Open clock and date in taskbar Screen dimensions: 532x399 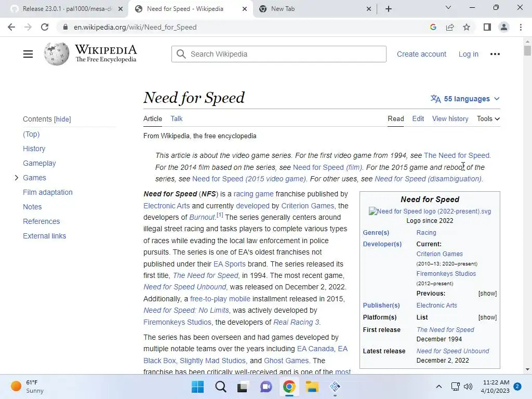point(496,387)
